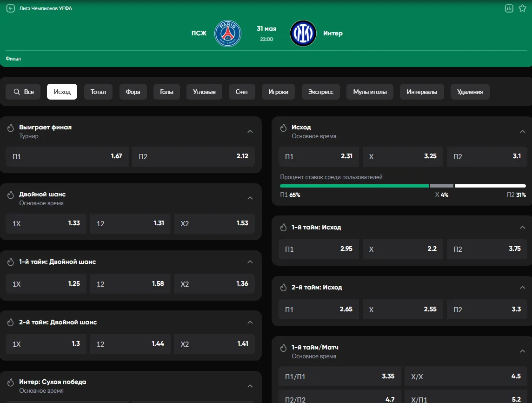Click the Все search button
The image size is (532, 403).
pos(23,92)
